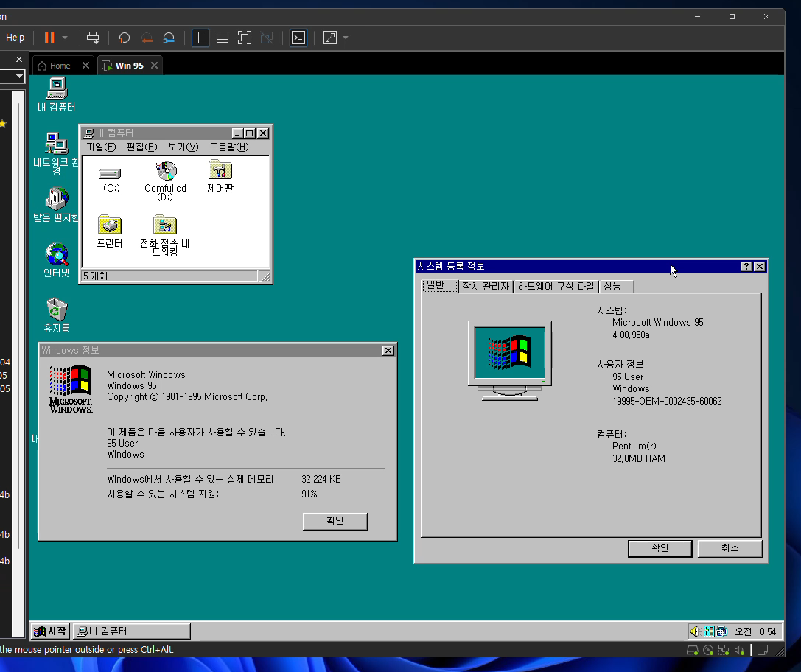Select the Oemfullcd (D:) CD drive
The height and width of the screenshot is (672, 801).
click(x=166, y=181)
